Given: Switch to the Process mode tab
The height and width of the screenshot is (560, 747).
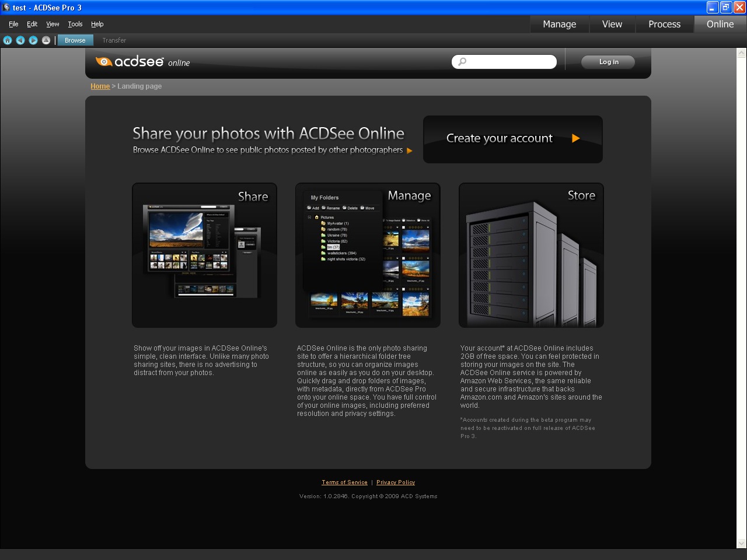Looking at the screenshot, I should tap(664, 24).
